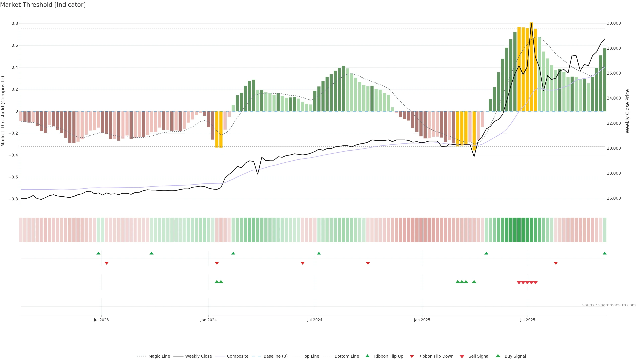Click first Ribbon Flip Up marker before Jul 2023
The width and height of the screenshot is (644, 362).
click(98, 253)
